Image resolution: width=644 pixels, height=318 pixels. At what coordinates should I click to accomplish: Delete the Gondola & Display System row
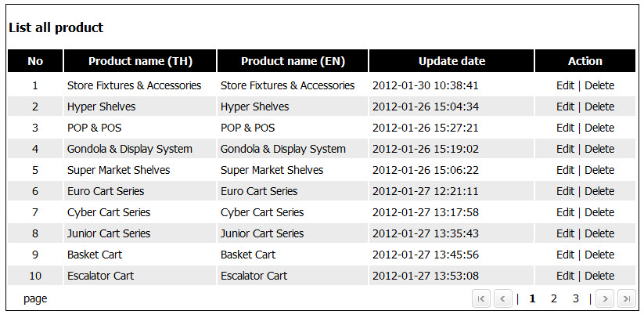coord(599,149)
